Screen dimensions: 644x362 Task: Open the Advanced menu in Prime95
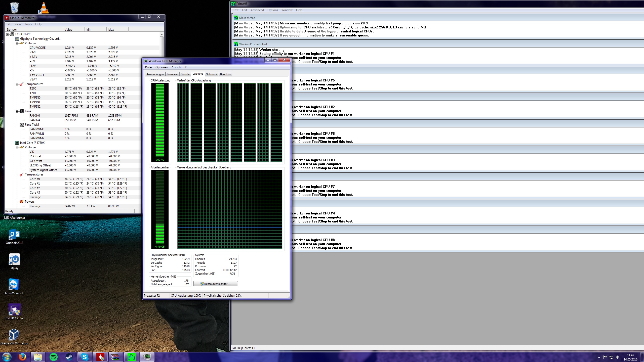pyautogui.click(x=257, y=10)
